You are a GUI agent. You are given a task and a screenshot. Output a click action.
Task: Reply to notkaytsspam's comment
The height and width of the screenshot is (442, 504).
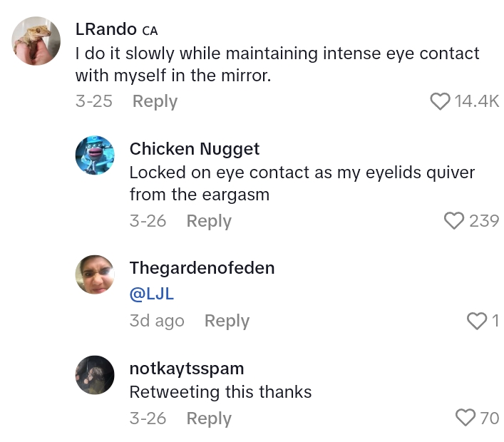pyautogui.click(x=209, y=418)
